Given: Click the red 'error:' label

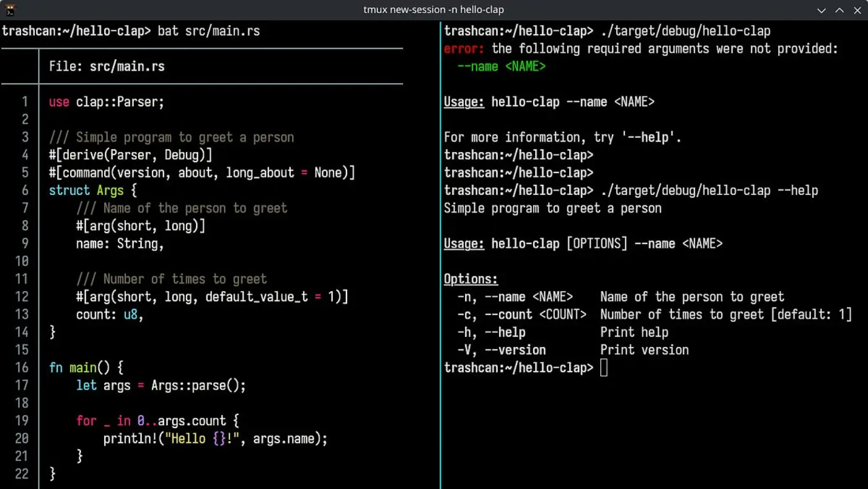Looking at the screenshot, I should point(464,48).
